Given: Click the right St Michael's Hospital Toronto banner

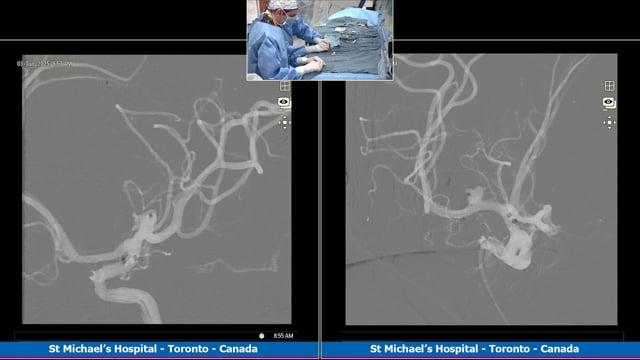Looking at the screenshot, I should [480, 349].
